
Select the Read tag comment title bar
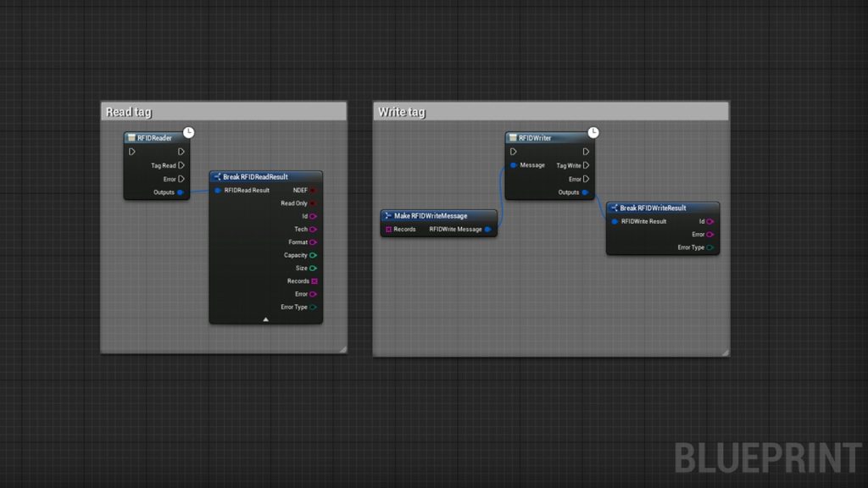click(x=224, y=112)
